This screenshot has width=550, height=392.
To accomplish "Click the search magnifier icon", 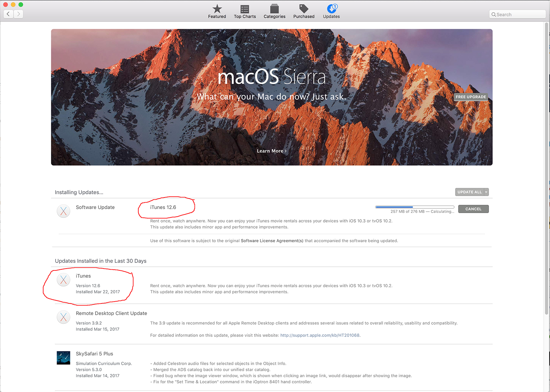I will pos(494,15).
